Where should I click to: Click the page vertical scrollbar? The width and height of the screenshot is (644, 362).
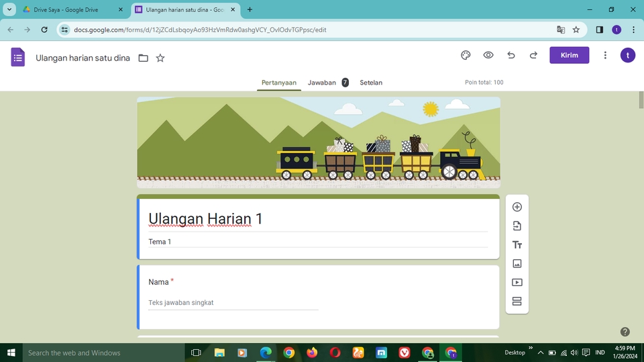point(641,100)
